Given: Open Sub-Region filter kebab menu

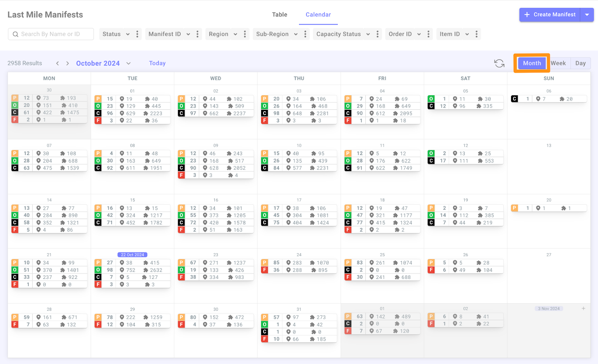Looking at the screenshot, I should (306, 34).
